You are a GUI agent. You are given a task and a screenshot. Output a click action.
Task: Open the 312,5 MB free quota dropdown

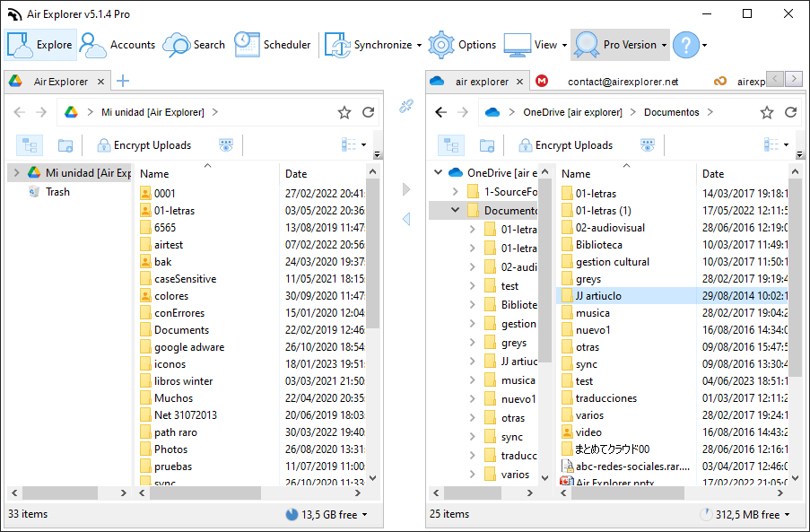745,514
